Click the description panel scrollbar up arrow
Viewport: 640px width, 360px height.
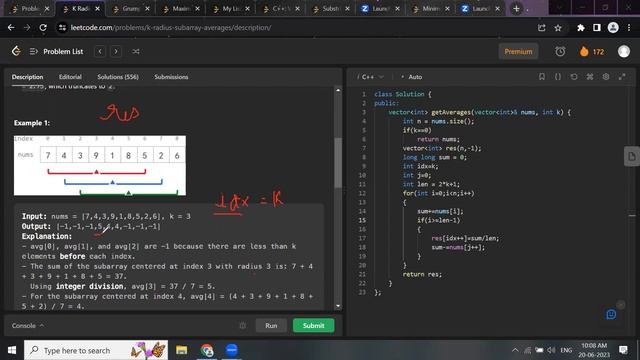338,90
